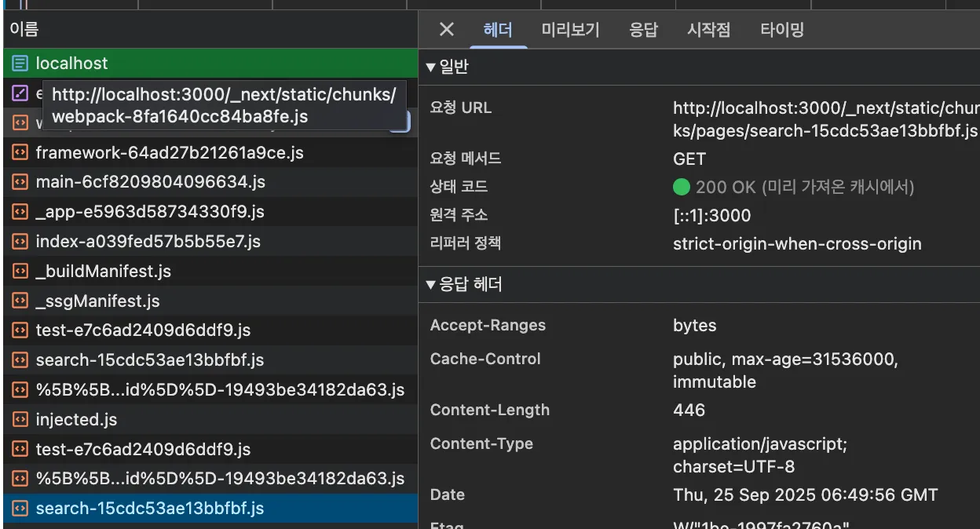This screenshot has height=529, width=980.
Task: Open the 타이밍 (Timing) tab
Action: pos(781,29)
